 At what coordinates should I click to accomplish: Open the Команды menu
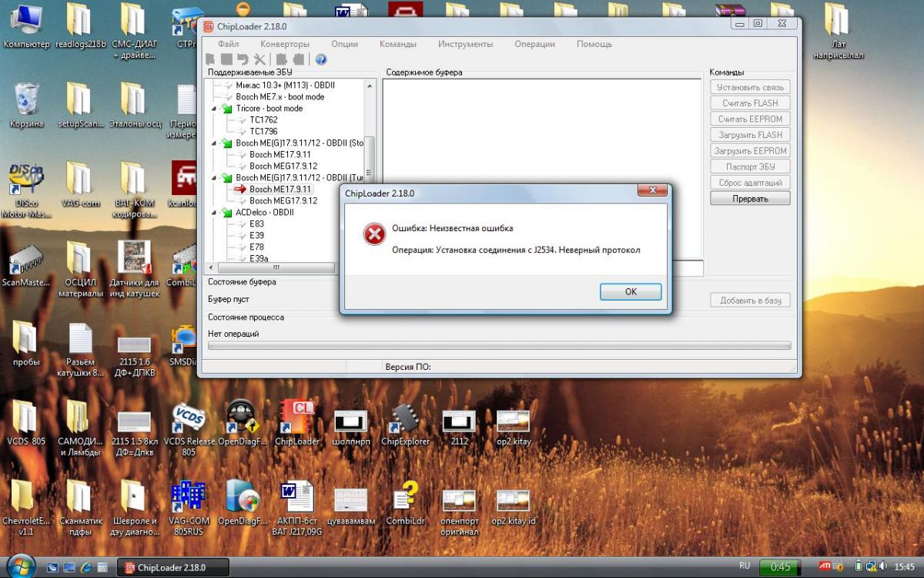398,44
